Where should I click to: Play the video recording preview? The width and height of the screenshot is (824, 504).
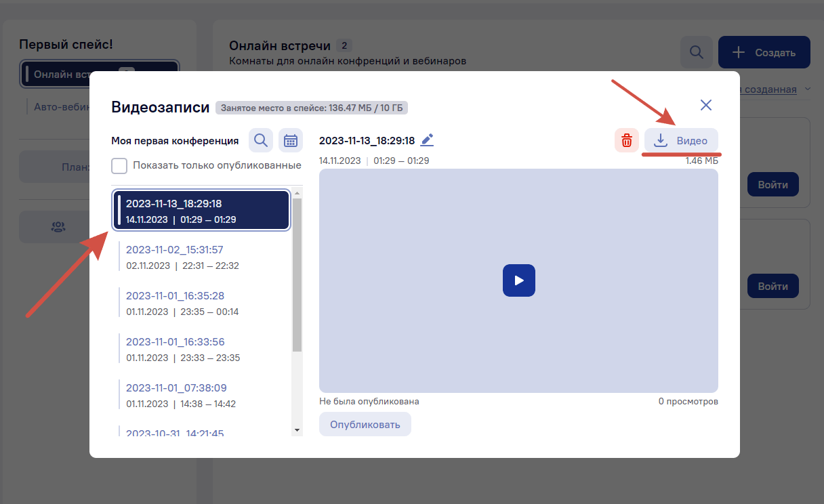(x=518, y=280)
